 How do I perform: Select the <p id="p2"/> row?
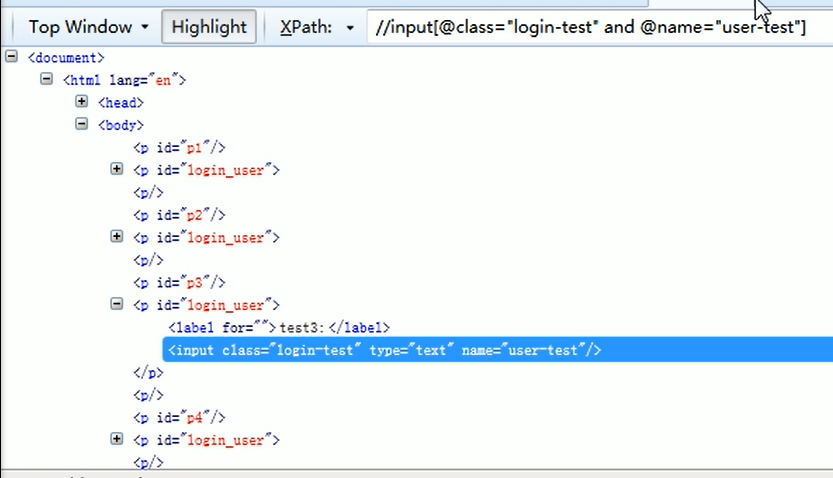click(x=180, y=215)
